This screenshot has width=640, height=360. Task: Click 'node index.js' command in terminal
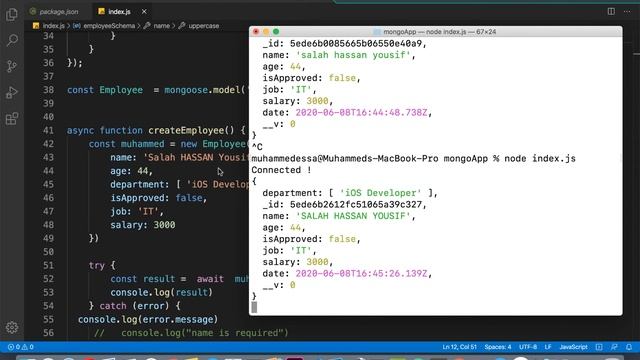click(540, 158)
